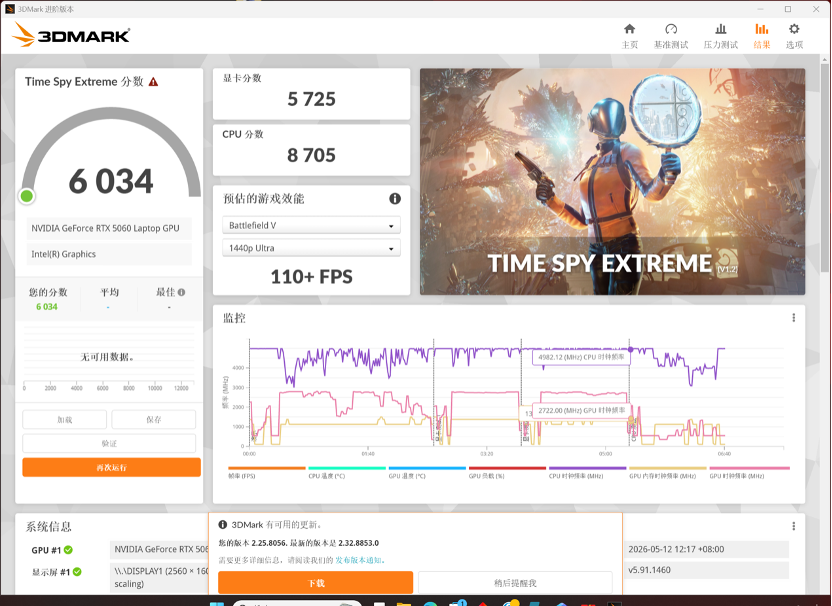Click the info icon next to 最佳

181,292
